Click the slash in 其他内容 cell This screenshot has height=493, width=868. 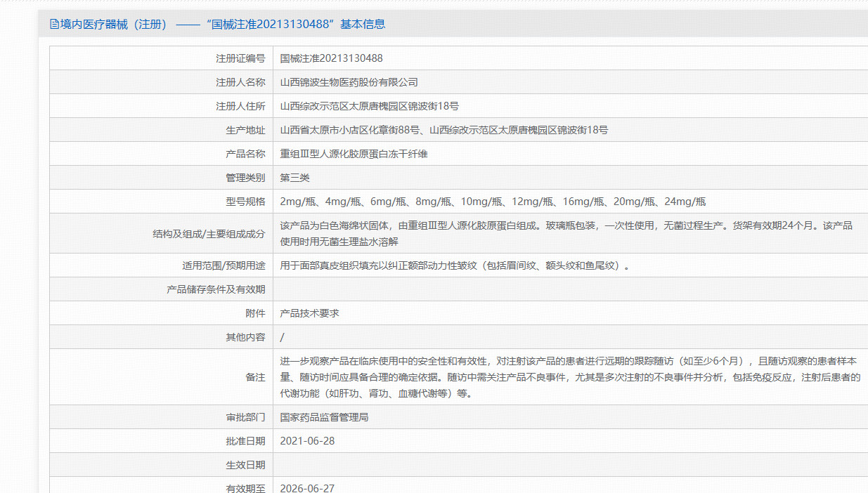[282, 336]
